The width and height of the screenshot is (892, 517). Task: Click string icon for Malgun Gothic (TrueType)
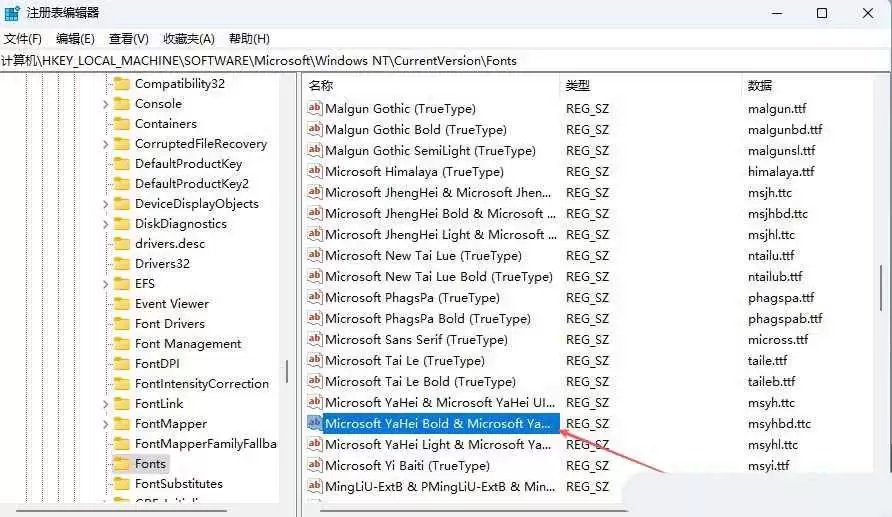[x=315, y=108]
